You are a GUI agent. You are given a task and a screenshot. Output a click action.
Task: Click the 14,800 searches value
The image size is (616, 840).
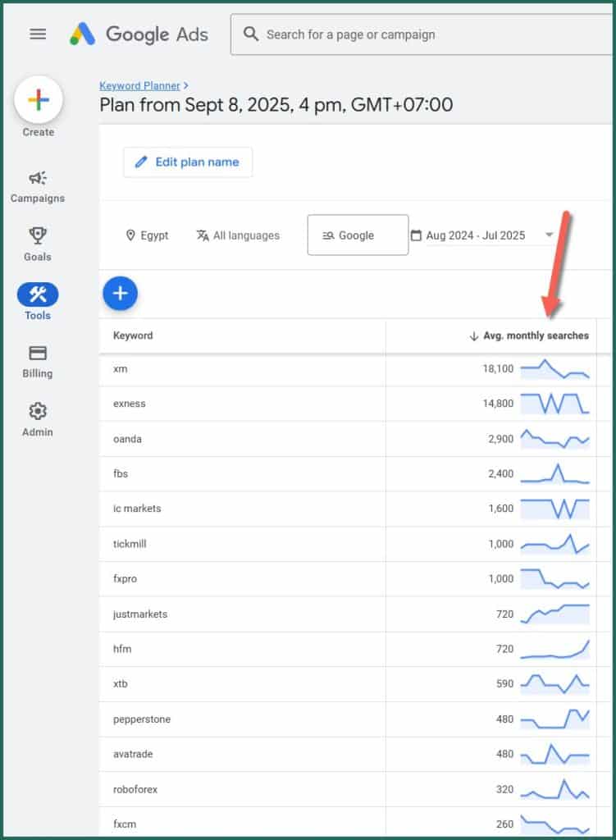tap(498, 404)
